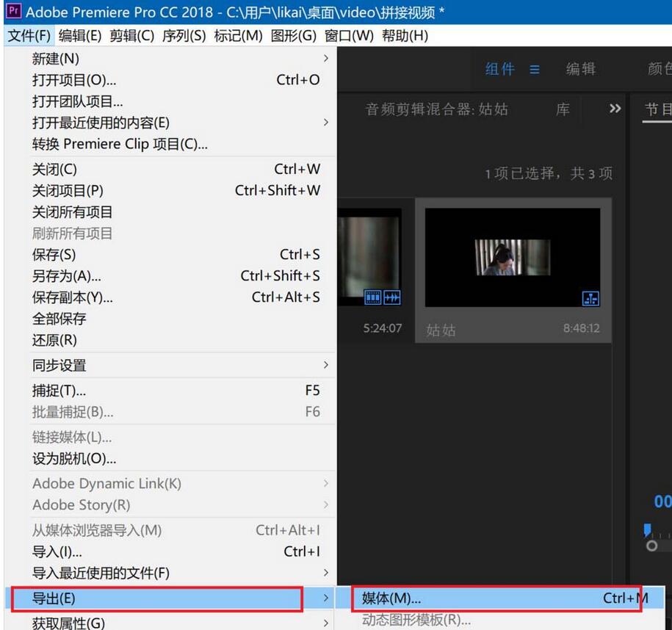
Task: Open the 音频剪辑混合器: 姑姑 panel tab
Action: click(437, 109)
